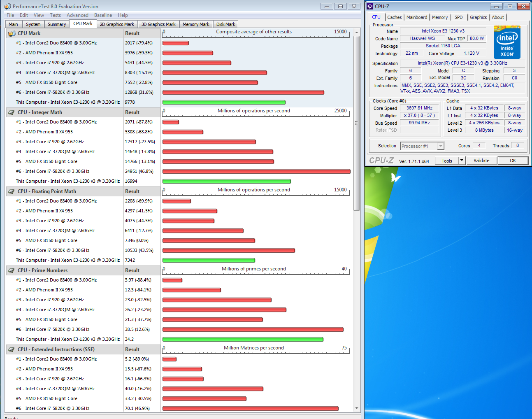Switch to the Main tab
This screenshot has height=419, width=532.
14,24
